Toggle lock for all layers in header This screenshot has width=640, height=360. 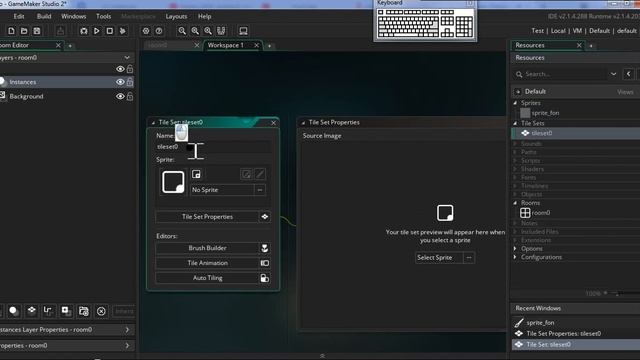click(130, 69)
